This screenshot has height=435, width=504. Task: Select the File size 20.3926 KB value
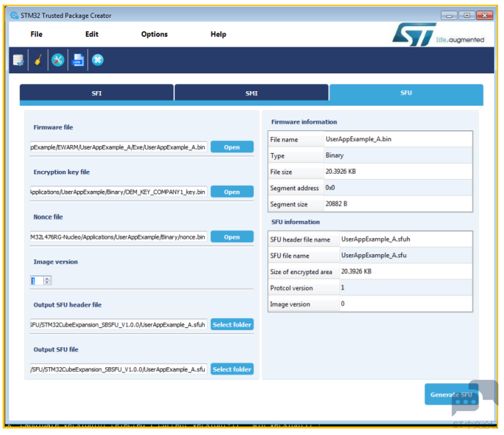point(340,172)
